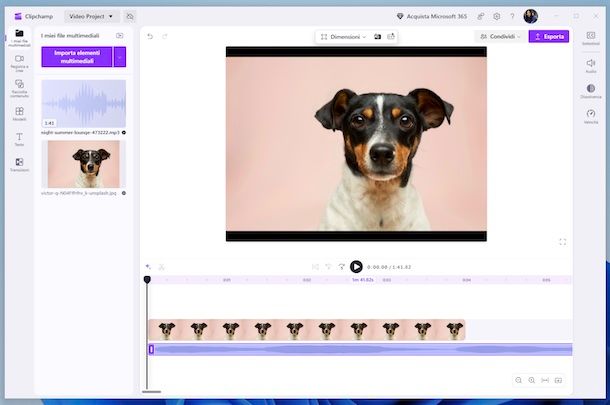Click the AI sparkle icon above timeline

148,266
